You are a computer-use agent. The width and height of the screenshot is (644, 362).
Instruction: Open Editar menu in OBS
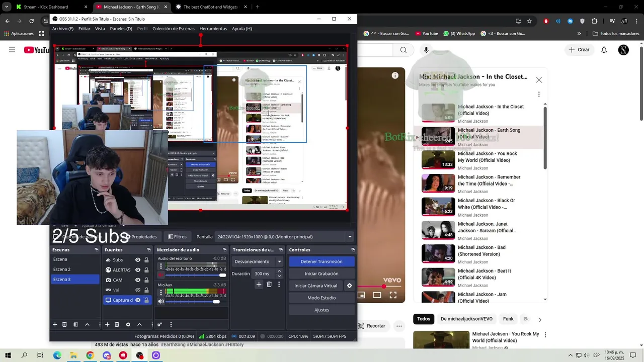(84, 29)
